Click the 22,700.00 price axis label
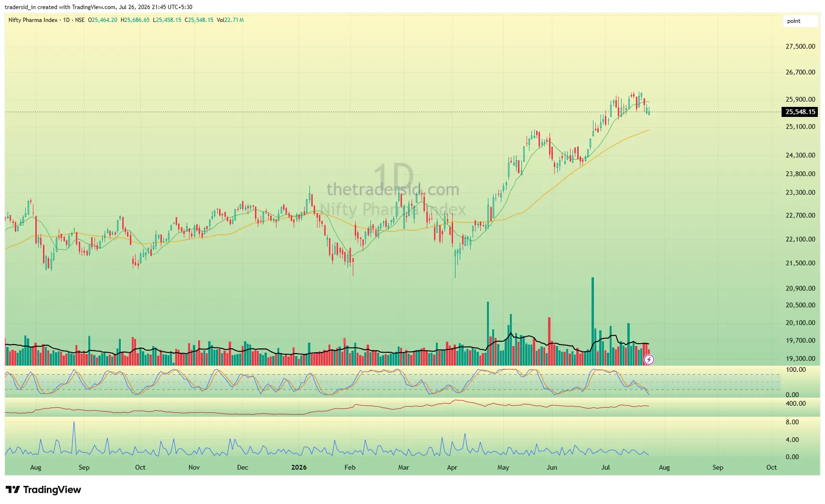 801,215
